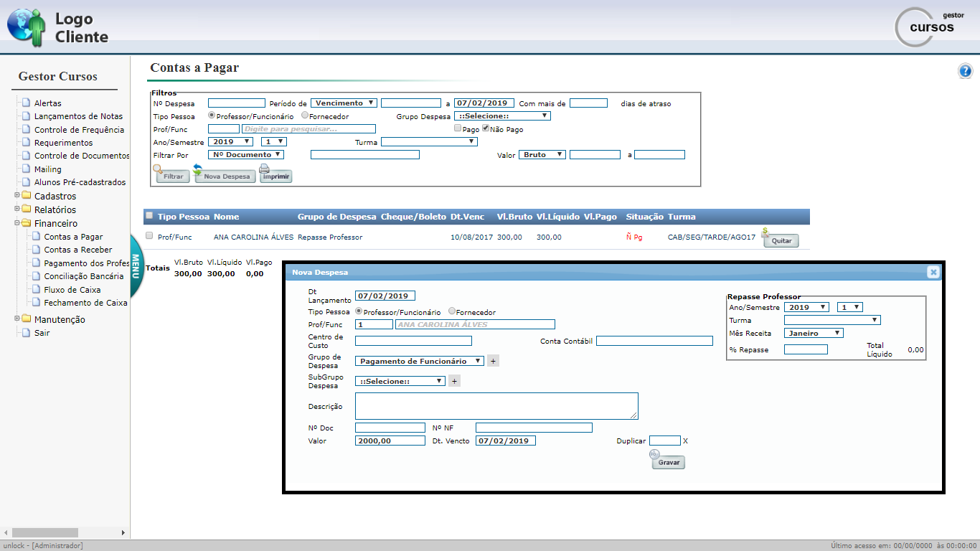Image resolution: width=980 pixels, height=551 pixels.
Task: Open Contas a Receber
Action: 78,250
